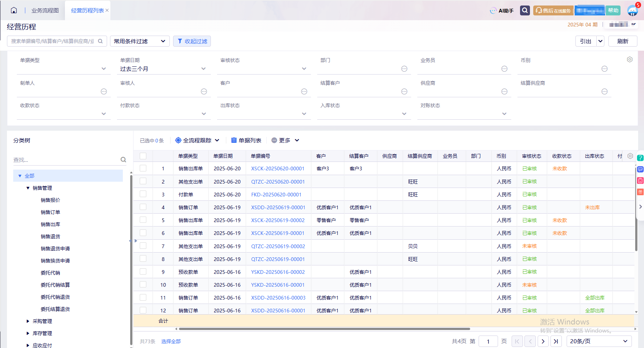644x348 pixels.
Task: Open the 制单人 selector ellipsis icon
Action: [104, 91]
